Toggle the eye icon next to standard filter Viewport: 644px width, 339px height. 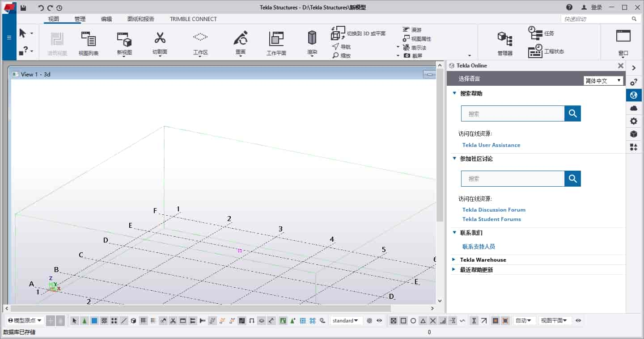pos(379,320)
